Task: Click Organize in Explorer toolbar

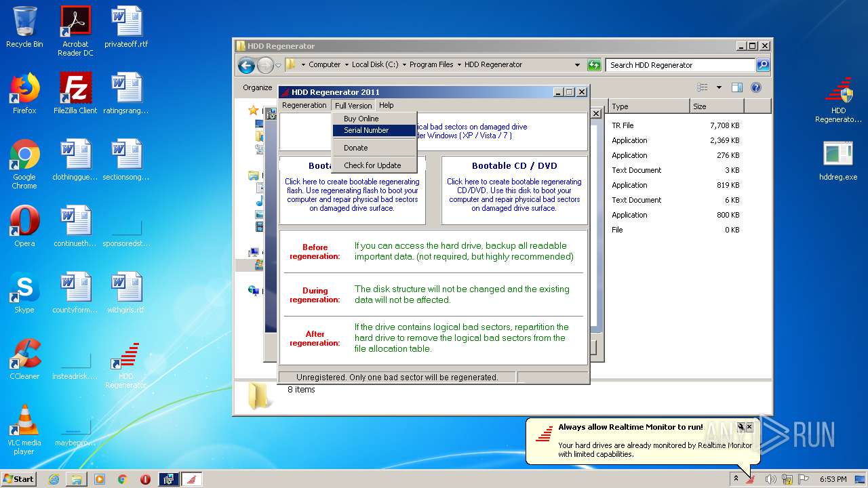Action: 258,87
